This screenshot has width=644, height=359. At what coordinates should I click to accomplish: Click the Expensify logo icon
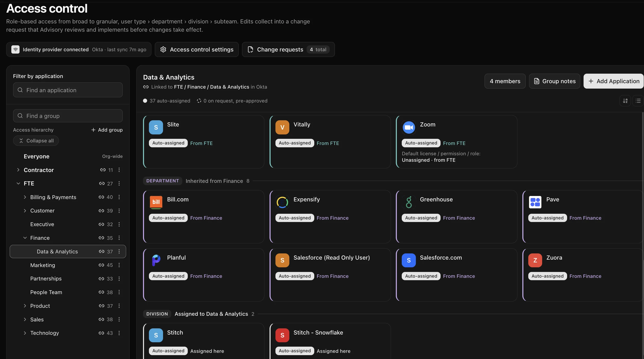(282, 202)
